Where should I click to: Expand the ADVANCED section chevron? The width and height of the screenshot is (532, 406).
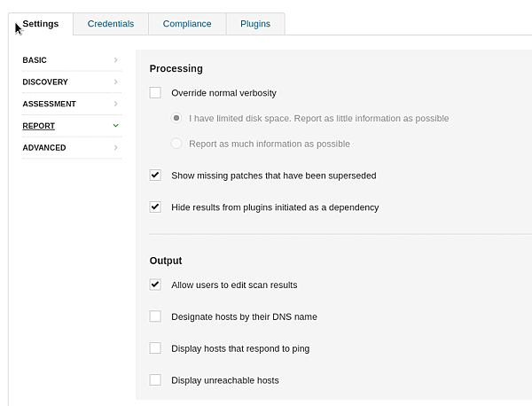pos(116,147)
